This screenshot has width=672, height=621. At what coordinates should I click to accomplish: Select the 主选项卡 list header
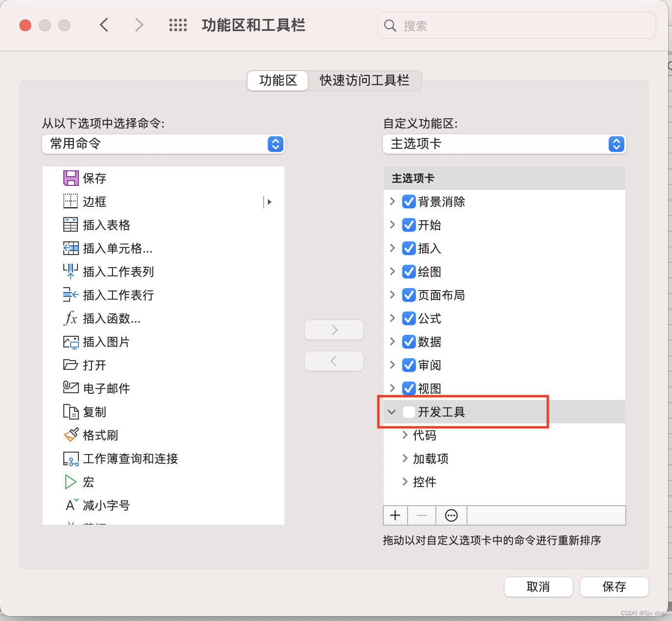[x=504, y=178]
